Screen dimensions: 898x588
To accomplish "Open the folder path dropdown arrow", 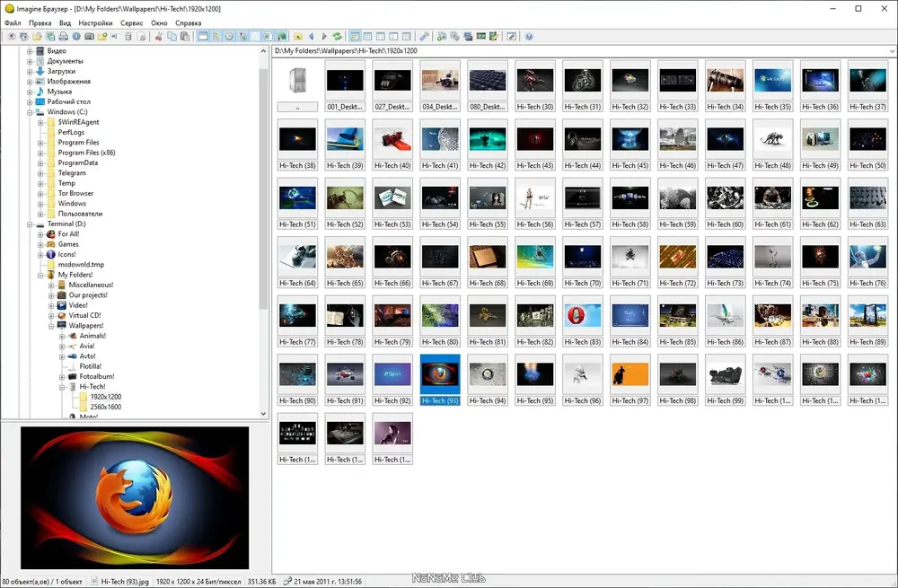I will pyautogui.click(x=892, y=51).
